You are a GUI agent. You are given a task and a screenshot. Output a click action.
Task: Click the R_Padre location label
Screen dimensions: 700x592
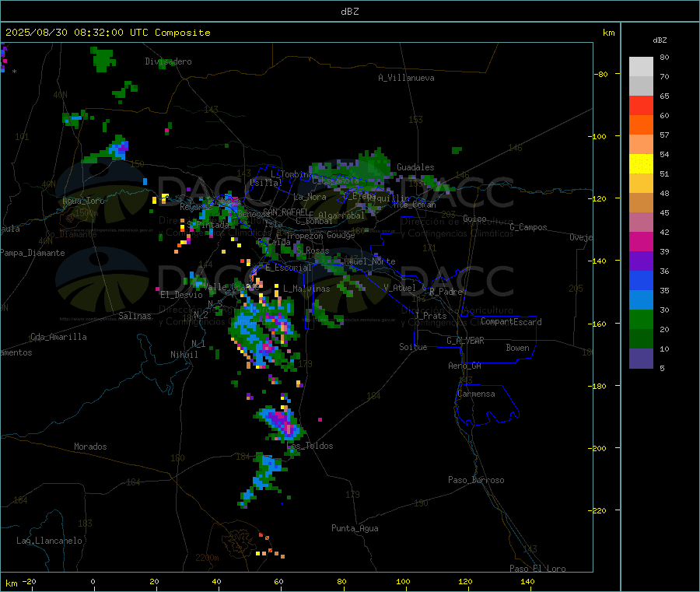click(446, 292)
